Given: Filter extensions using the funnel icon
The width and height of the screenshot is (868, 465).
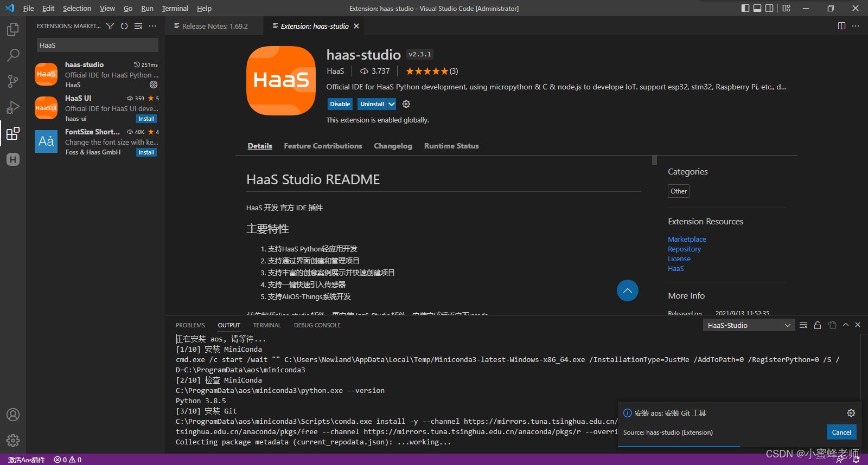Looking at the screenshot, I should [110, 26].
